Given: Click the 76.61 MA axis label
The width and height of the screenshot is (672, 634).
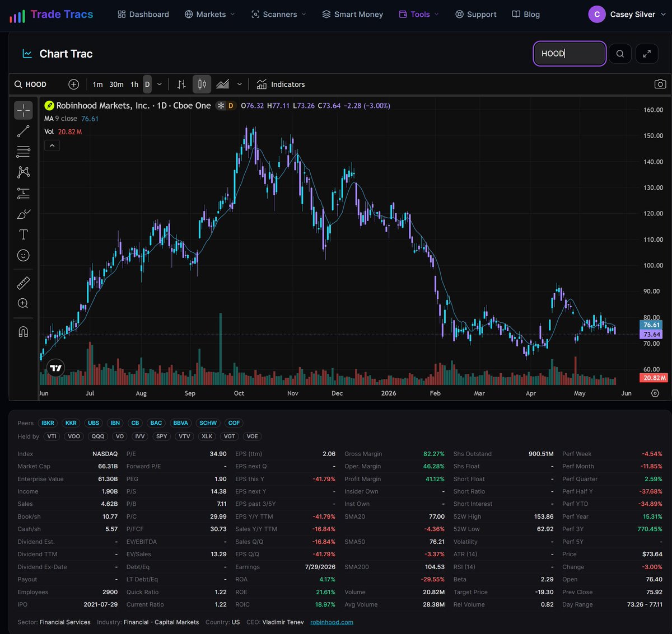Looking at the screenshot, I should (x=652, y=325).
